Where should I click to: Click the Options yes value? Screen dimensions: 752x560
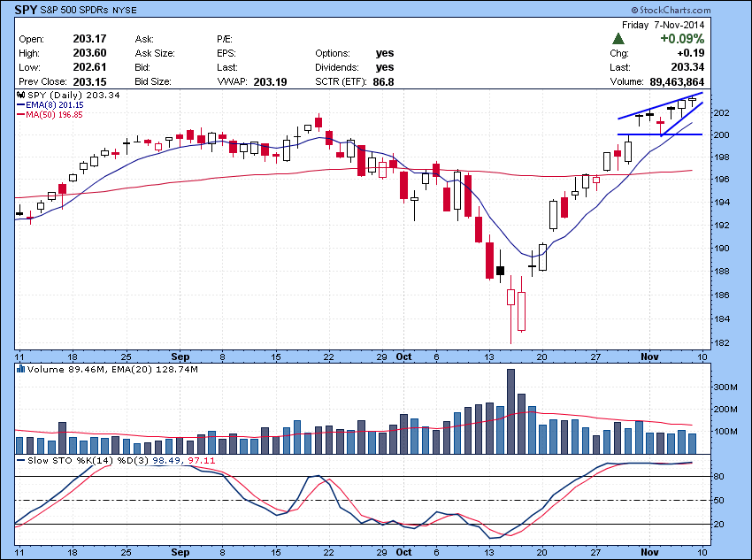click(385, 53)
